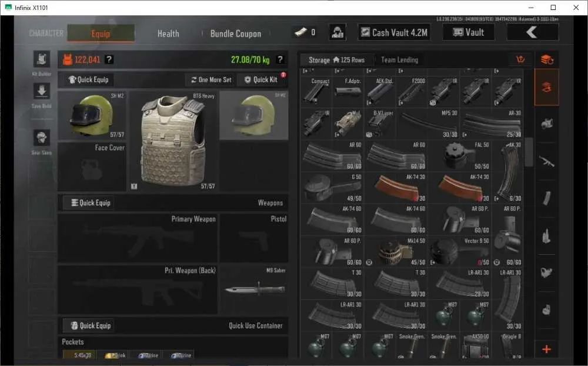Screen dimensions: 588x366
Task: Open the Kit Builder icon
Action: [42, 59]
